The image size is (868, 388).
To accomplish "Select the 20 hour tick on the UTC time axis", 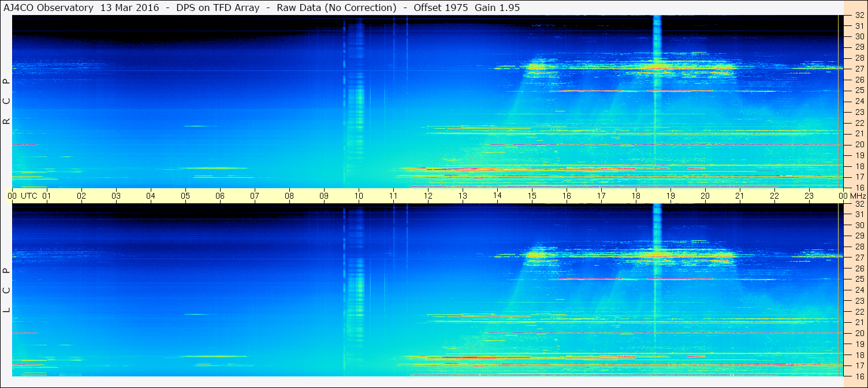I will tap(705, 196).
